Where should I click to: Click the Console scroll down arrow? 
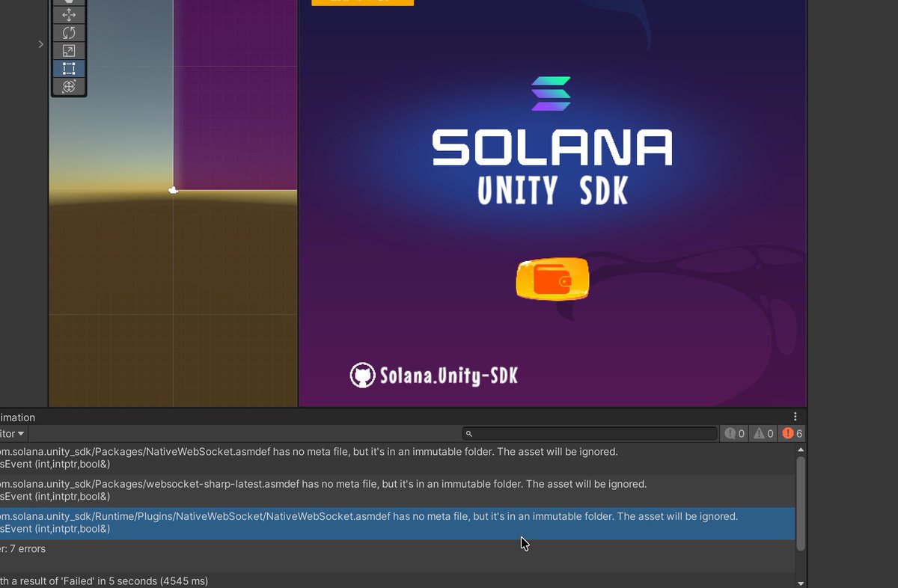(801, 583)
